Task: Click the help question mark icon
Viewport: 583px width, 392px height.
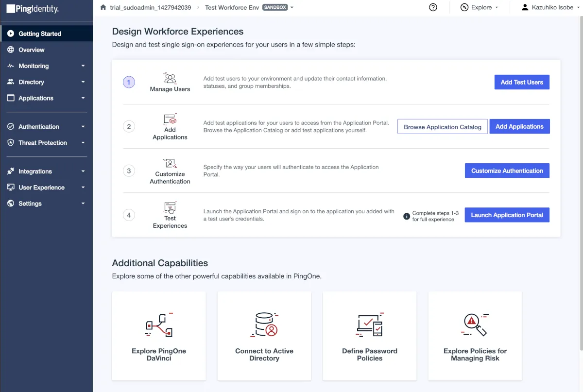Action: (x=433, y=7)
